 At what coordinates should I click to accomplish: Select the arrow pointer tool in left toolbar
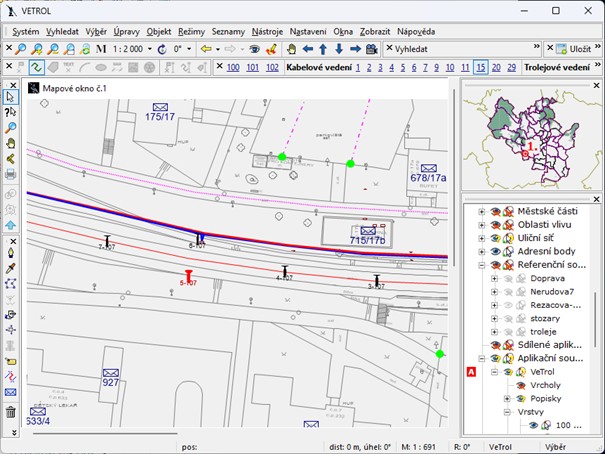point(11,97)
